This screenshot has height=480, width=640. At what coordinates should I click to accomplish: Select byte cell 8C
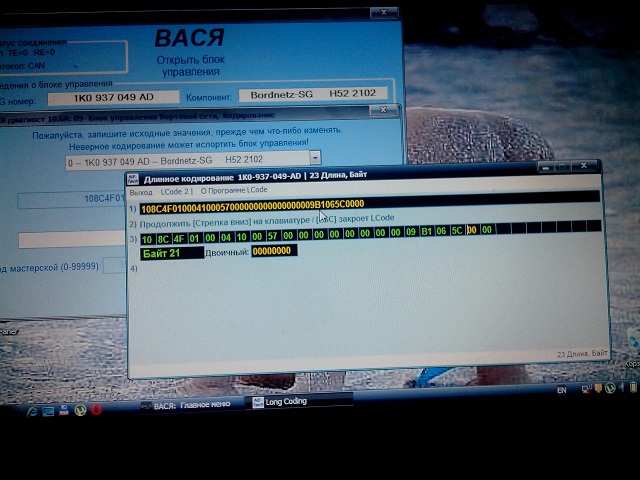(163, 239)
